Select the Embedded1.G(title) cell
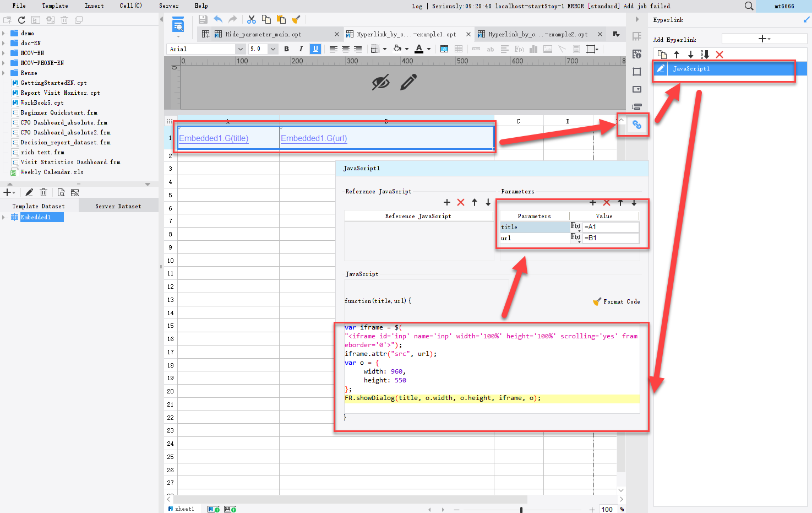Screen dimensions: 812x513 tap(228, 138)
